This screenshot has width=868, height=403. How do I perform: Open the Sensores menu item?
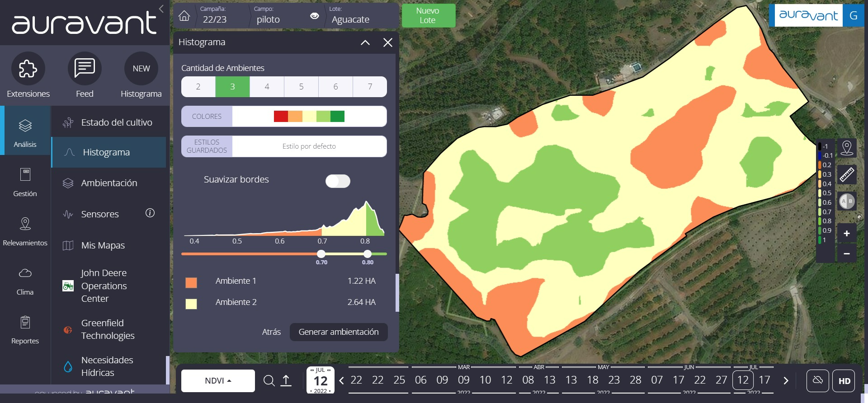tap(100, 214)
